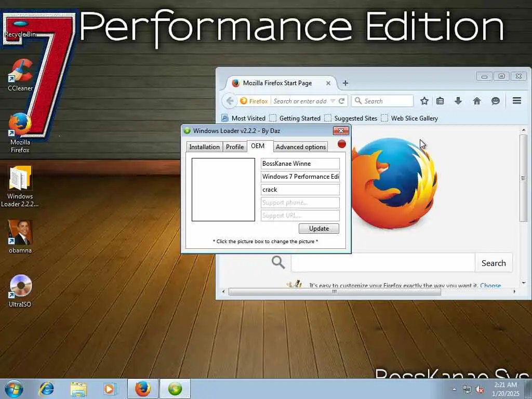Click the Firefox horizontal scrollbar thumb
This screenshot has width=532, height=399.
(335, 291)
